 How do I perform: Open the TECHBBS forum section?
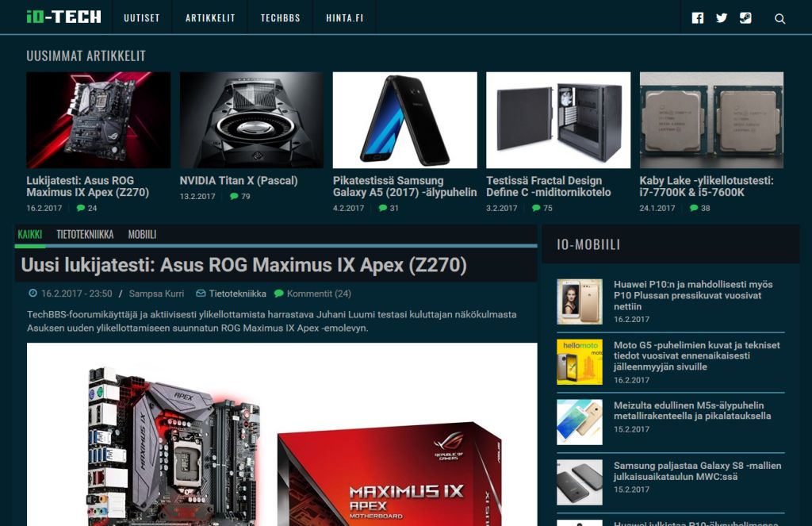click(279, 17)
